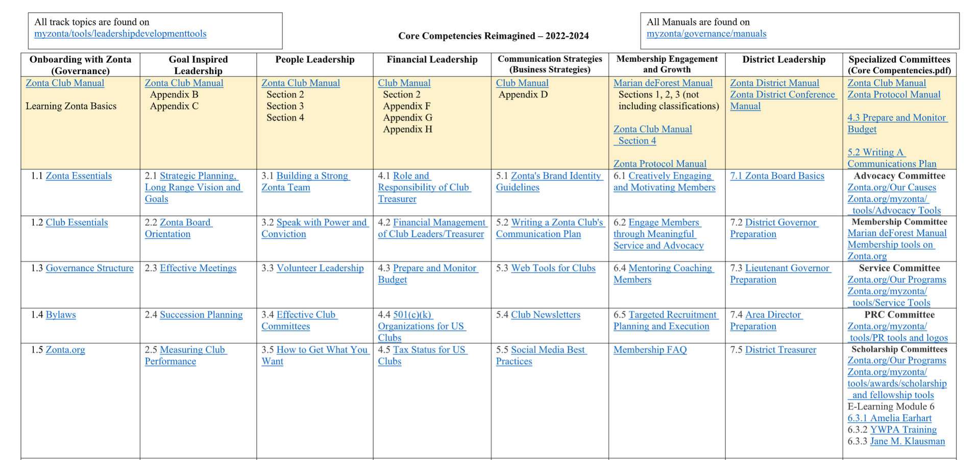Open 7.5 District Treasurer link

(780, 350)
